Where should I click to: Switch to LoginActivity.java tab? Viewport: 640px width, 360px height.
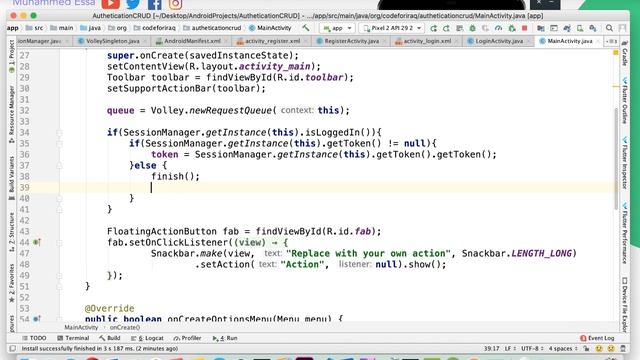(499, 41)
